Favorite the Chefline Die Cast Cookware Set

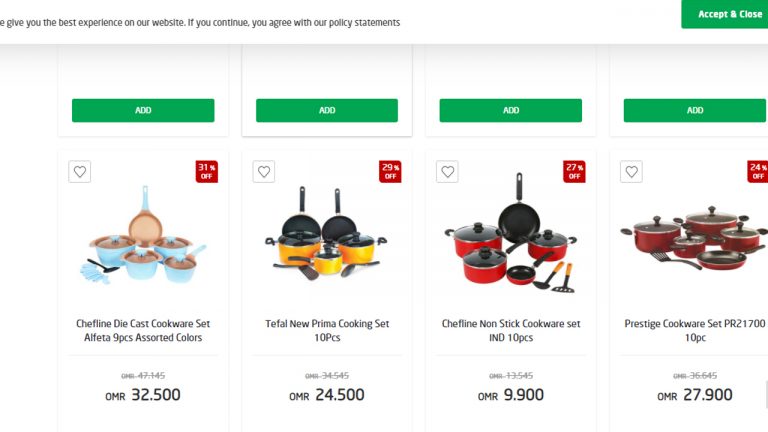tap(80, 172)
